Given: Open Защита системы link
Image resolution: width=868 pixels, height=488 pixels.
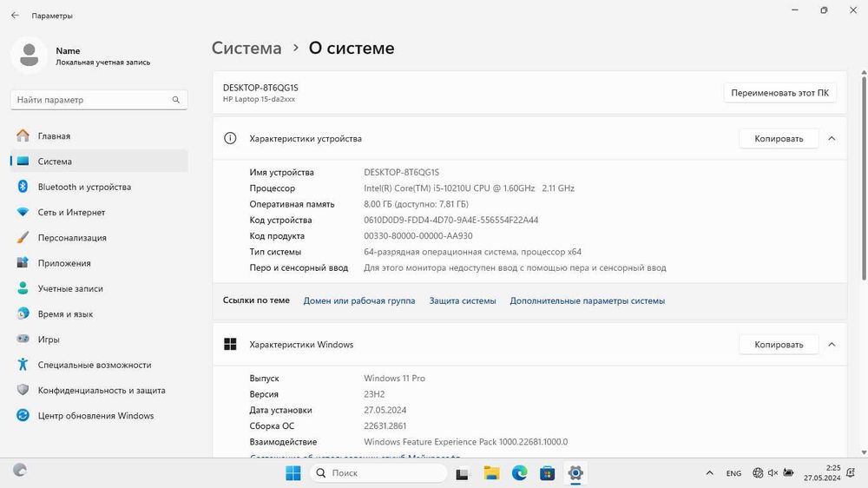Looking at the screenshot, I should pos(463,300).
